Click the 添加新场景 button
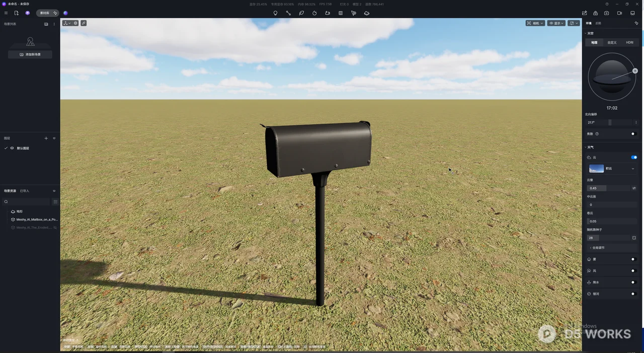644x353 pixels. (x=30, y=54)
